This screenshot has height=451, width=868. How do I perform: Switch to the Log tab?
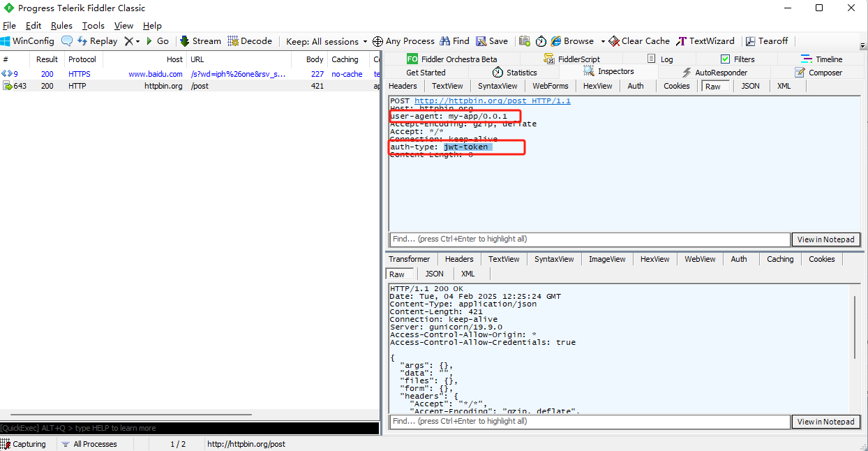pyautogui.click(x=659, y=59)
